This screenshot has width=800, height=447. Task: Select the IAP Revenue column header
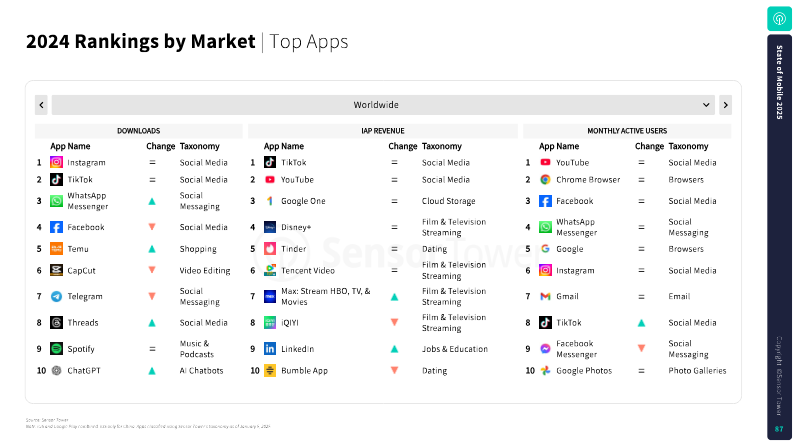(x=383, y=131)
